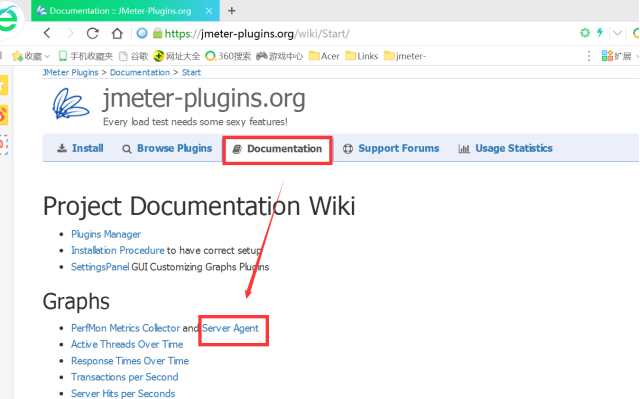640x399 pixels.
Task: Expand the 收藏 dropdown arrow
Action: coord(47,56)
